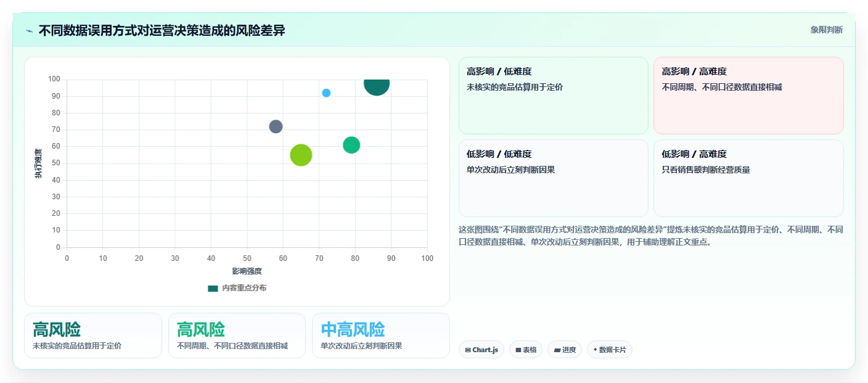Select the 高风险 card for 不同周期、不同口径数据直接相减
The image size is (868, 383).
click(237, 336)
